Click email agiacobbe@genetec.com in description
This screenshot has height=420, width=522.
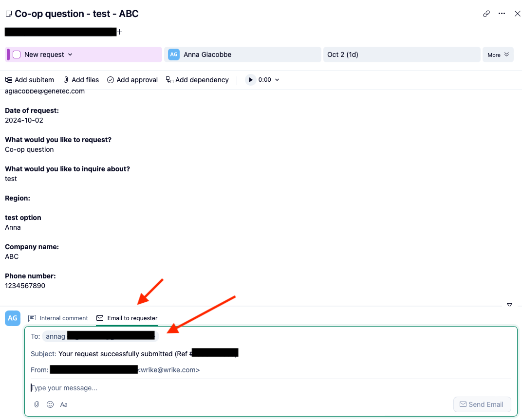(x=45, y=91)
